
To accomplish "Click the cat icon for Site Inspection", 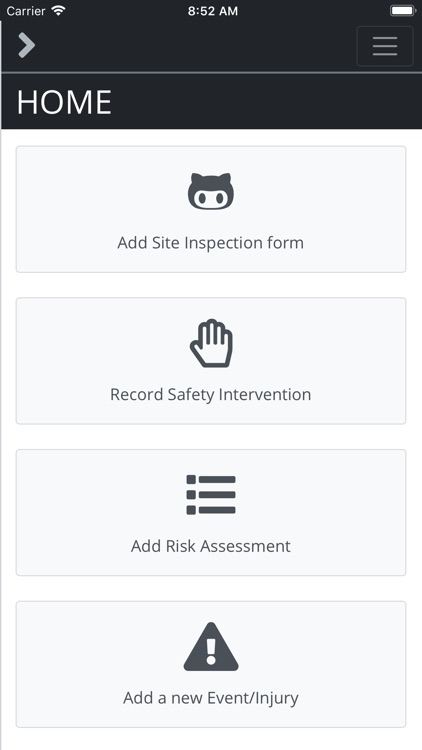I will tap(211, 191).
